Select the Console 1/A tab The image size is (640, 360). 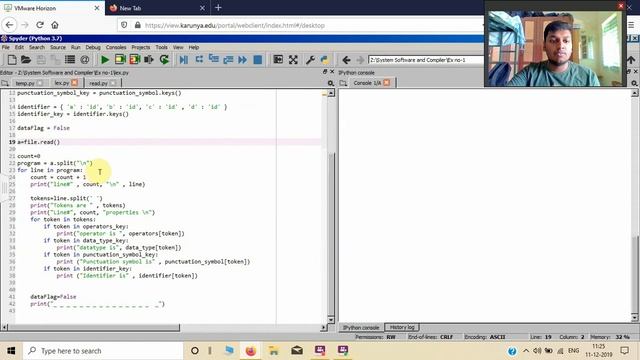(x=367, y=83)
